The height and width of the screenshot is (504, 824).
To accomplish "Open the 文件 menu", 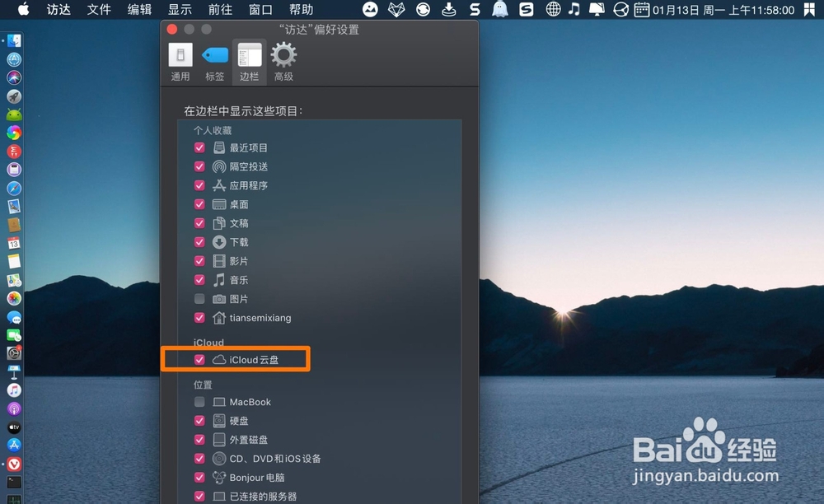I will (99, 9).
